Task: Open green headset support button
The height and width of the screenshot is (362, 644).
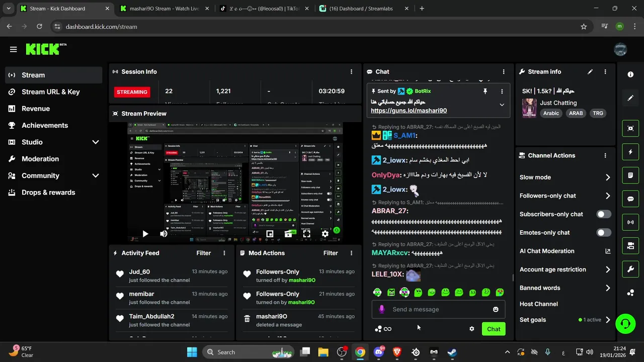Action: 625,323
